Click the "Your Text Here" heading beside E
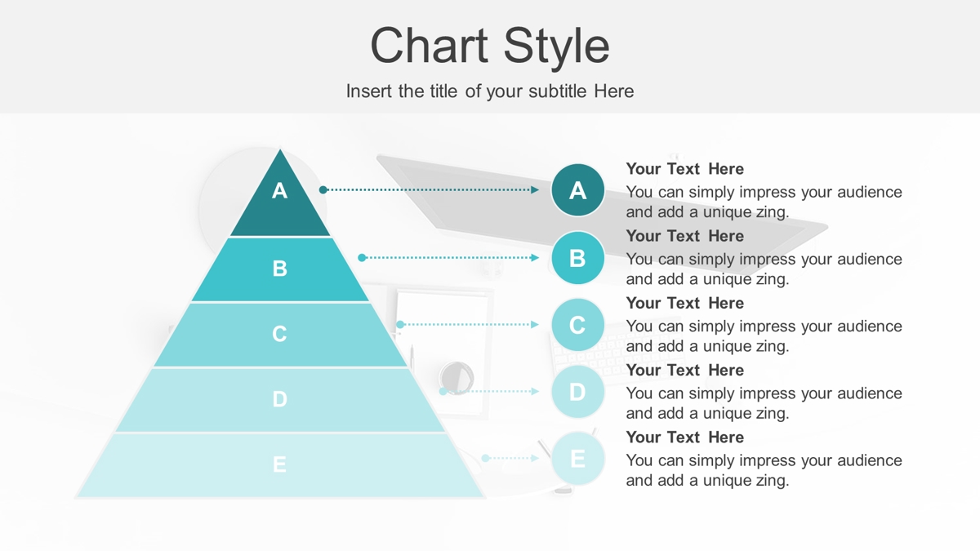The height and width of the screenshot is (551, 980). [x=685, y=437]
